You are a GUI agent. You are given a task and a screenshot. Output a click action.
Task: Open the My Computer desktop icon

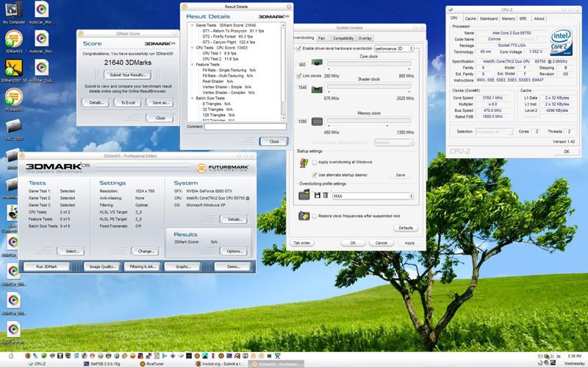(13, 12)
